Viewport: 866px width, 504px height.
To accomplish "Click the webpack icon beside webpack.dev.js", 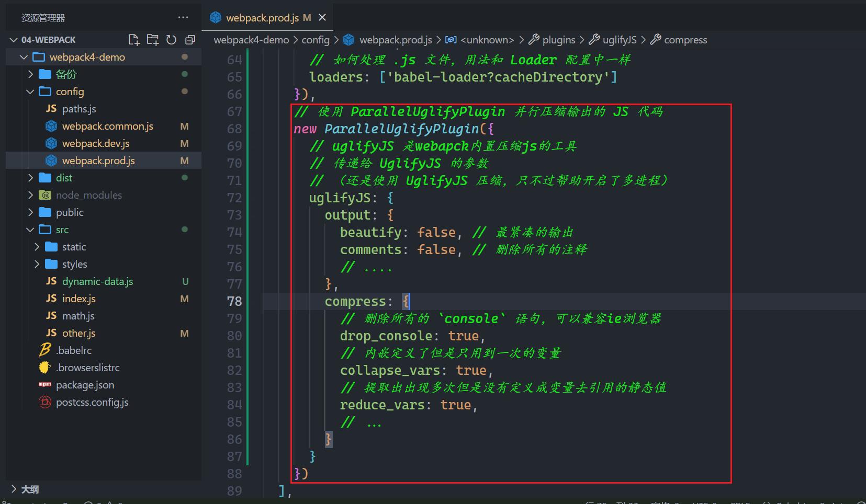I will coord(51,143).
